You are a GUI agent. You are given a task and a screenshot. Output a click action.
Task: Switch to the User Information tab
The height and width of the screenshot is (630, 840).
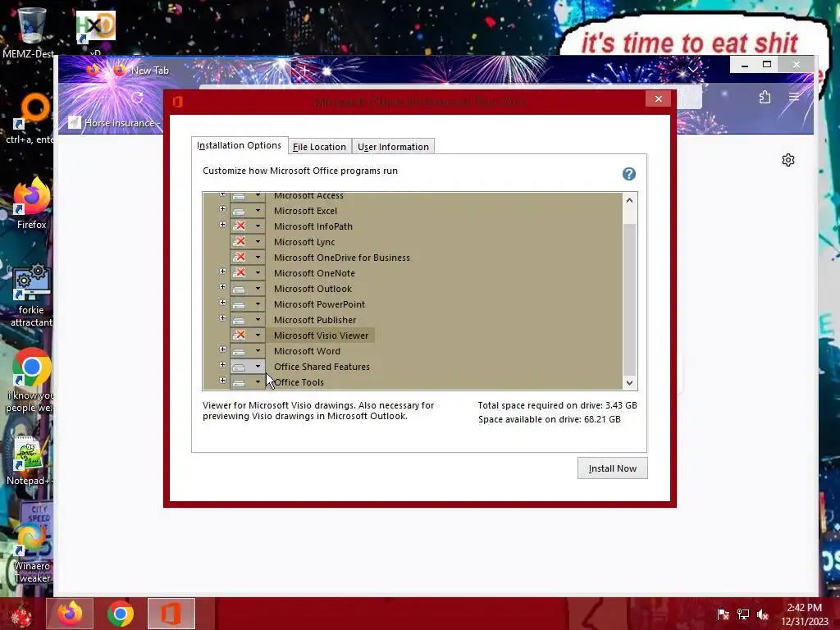coord(393,147)
